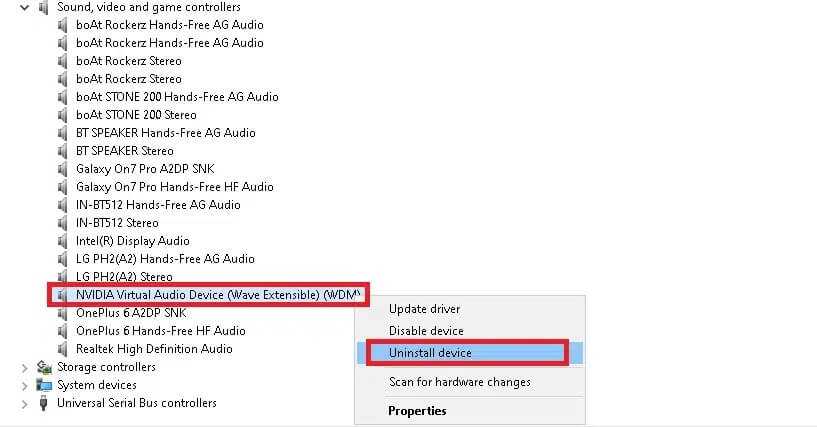Select Galaxy On7 Pro A2DP SNK device

point(145,169)
